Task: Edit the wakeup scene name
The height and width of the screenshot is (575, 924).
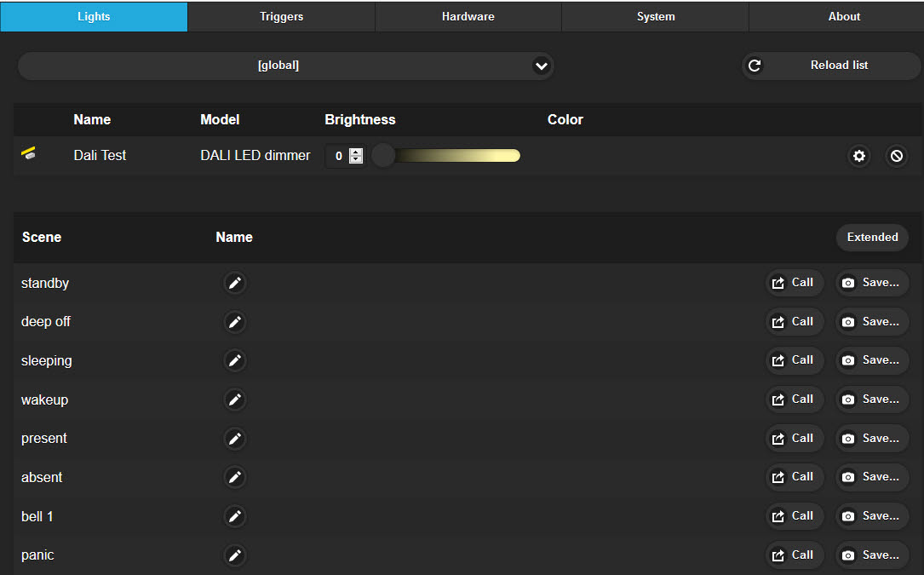Action: (235, 400)
